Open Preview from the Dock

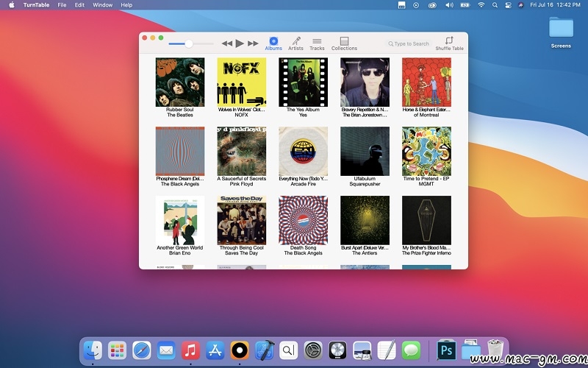click(362, 350)
